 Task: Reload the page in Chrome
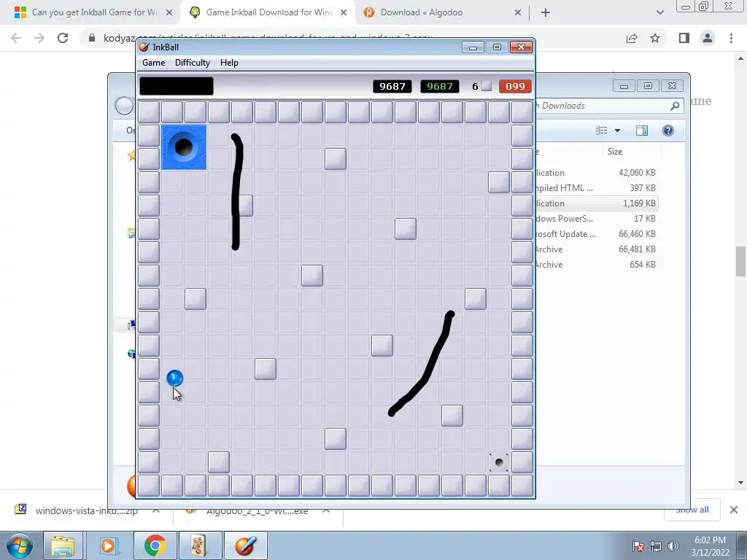(63, 38)
